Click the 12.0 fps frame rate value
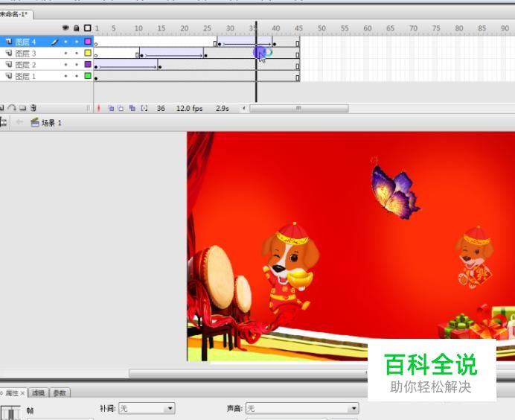The height and width of the screenshot is (420, 515). 189,109
